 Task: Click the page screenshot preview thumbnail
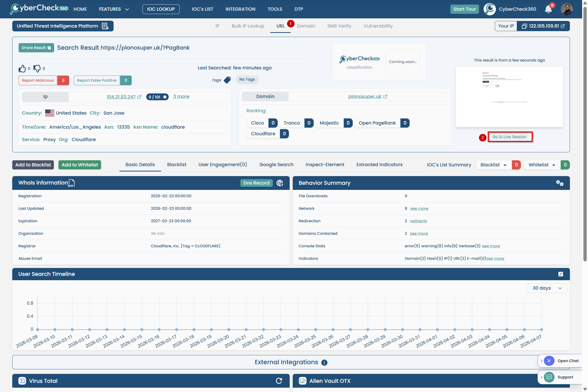click(509, 97)
